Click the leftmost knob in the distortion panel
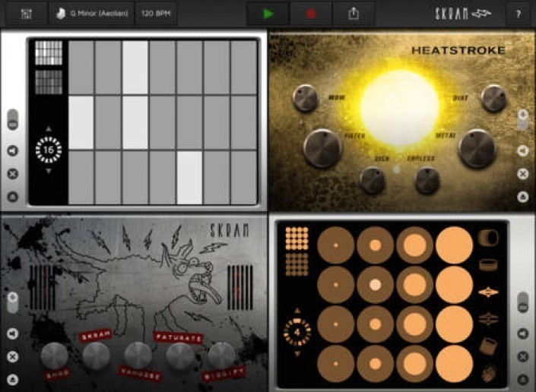Viewport: 536px width, 392px height. 54,356
